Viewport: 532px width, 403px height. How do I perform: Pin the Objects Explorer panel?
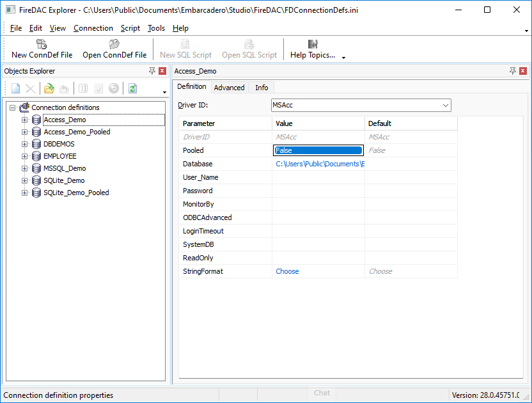(152, 71)
